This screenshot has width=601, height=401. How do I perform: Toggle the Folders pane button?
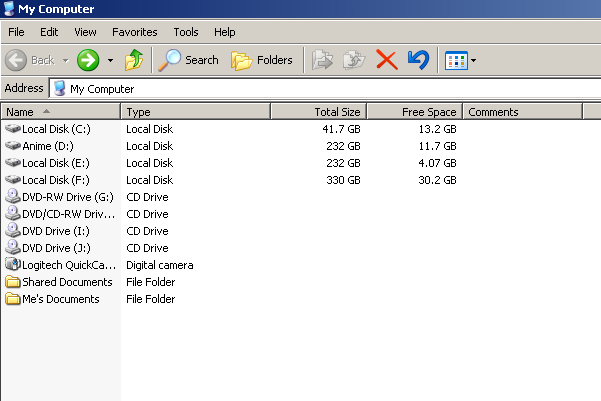click(262, 60)
